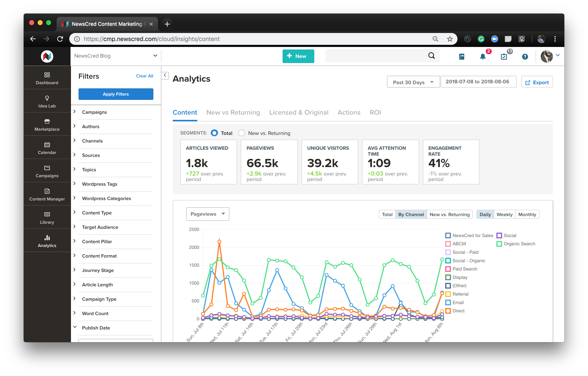Open browser three-dot menu
The image size is (588, 376).
(555, 39)
